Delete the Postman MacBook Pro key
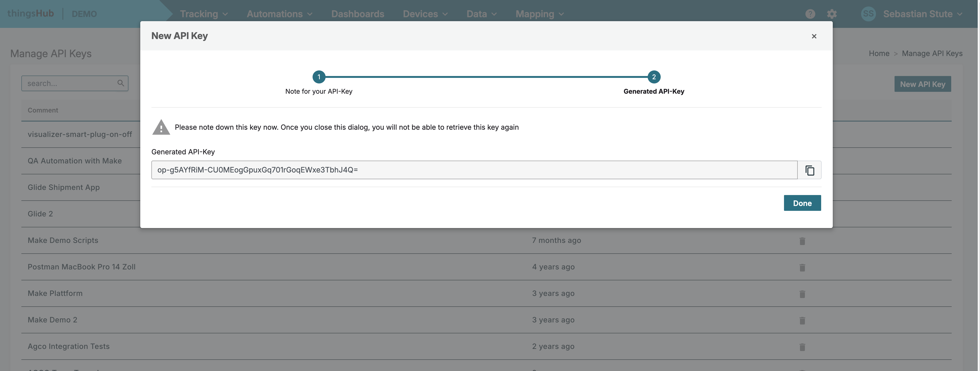This screenshot has height=371, width=980. (802, 267)
